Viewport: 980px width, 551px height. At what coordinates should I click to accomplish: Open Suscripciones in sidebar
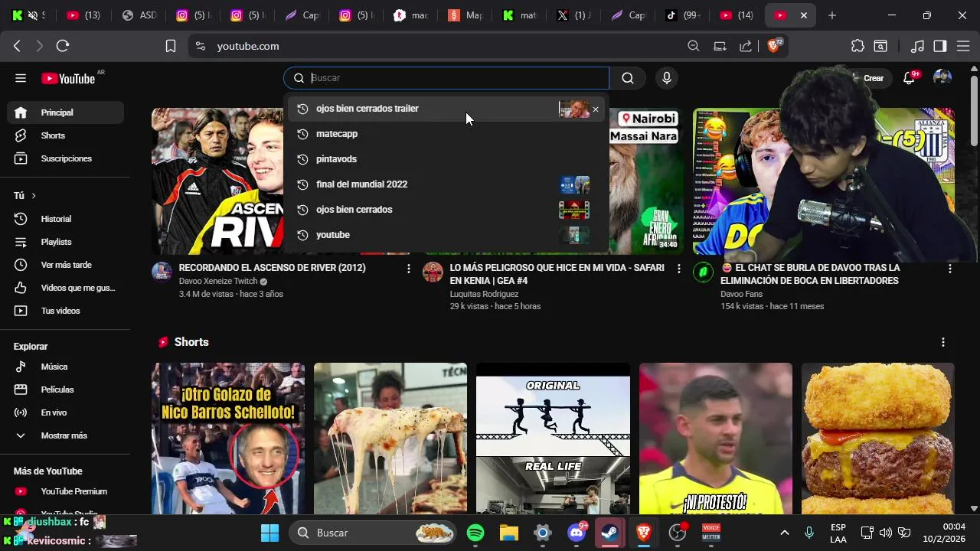click(x=66, y=158)
